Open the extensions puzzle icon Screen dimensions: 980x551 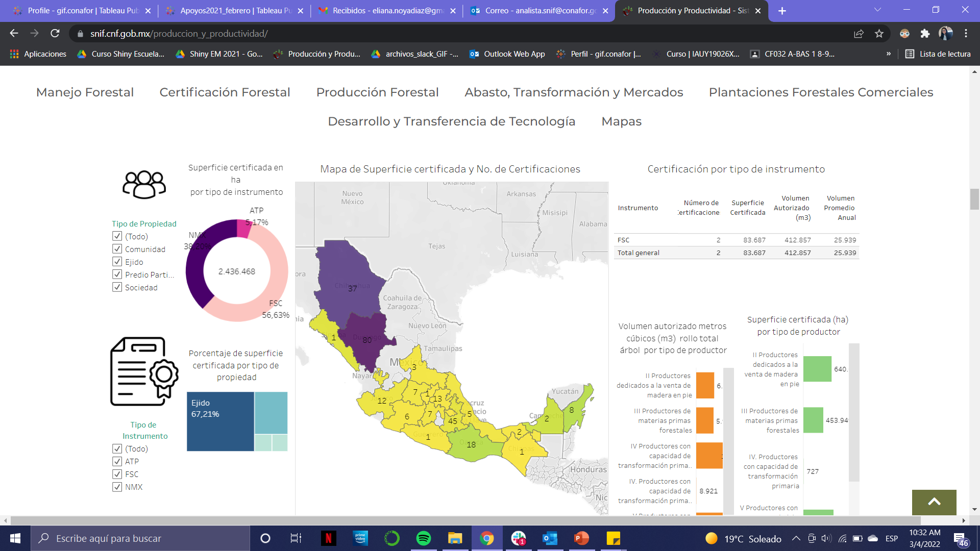925,34
